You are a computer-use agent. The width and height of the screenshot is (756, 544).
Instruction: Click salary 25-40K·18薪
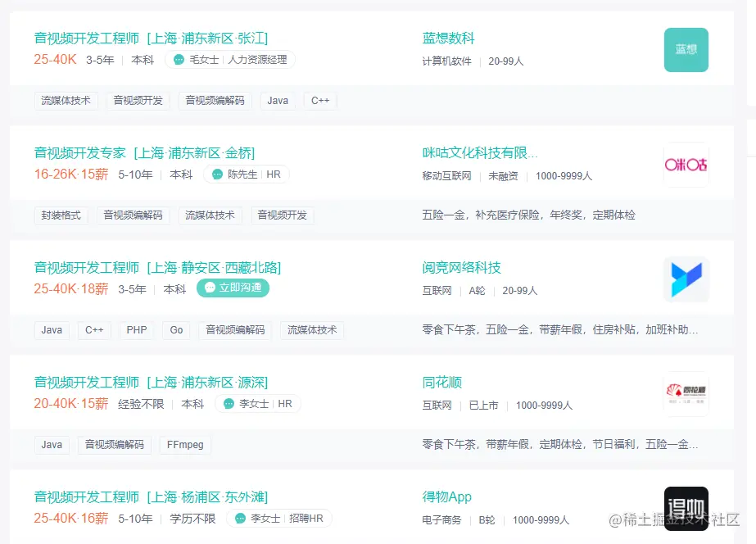coord(71,289)
